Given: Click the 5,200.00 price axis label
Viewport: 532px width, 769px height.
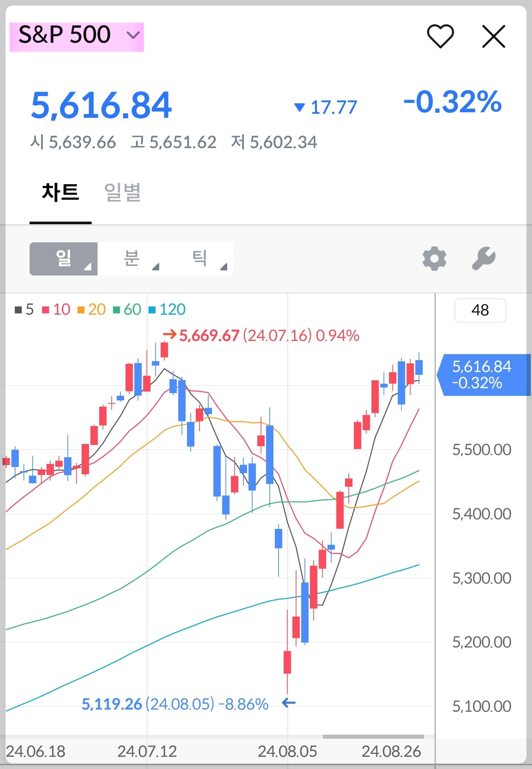Looking at the screenshot, I should (482, 642).
